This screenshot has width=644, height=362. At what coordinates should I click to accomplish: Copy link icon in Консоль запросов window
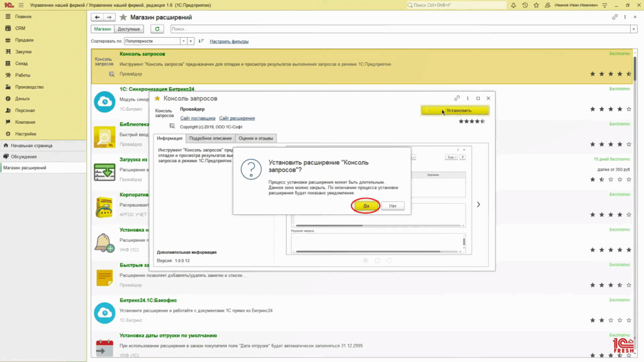(x=457, y=98)
